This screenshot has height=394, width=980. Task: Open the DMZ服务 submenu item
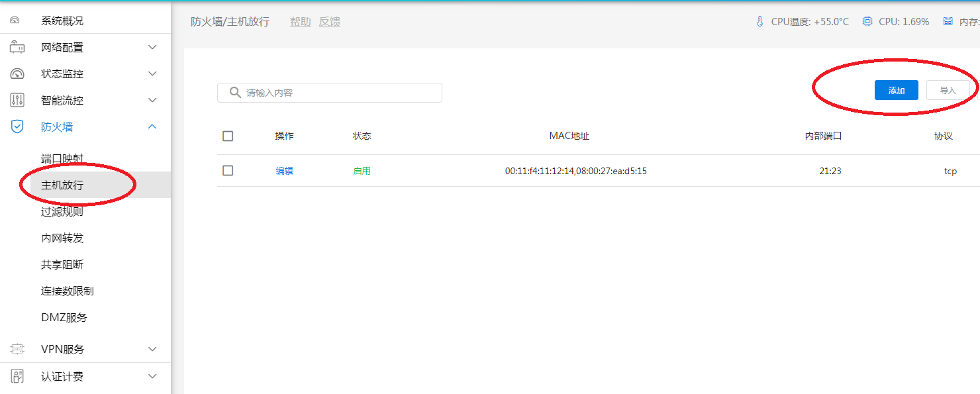[64, 318]
